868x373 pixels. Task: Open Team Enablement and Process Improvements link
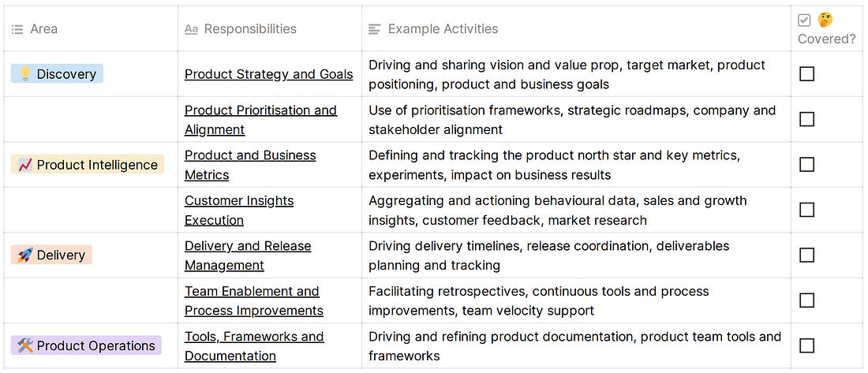click(x=253, y=301)
